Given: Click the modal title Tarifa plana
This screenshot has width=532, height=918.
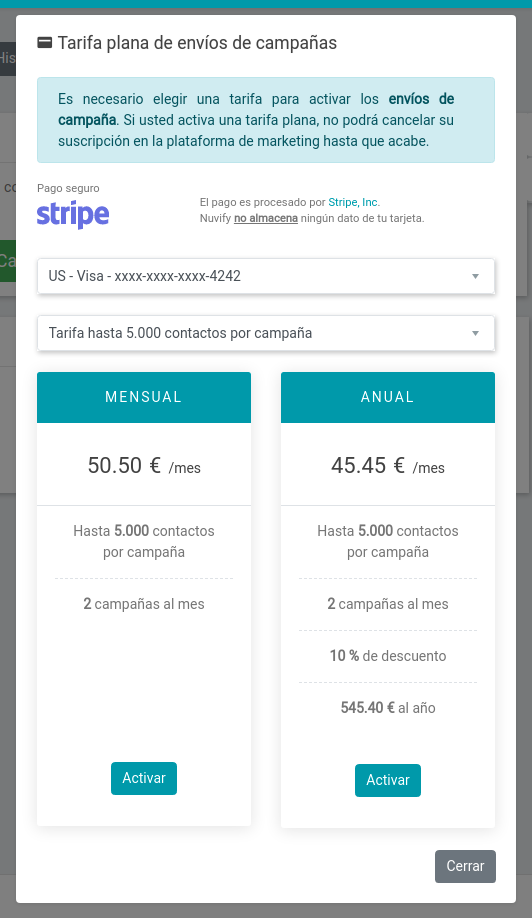Looking at the screenshot, I should tap(197, 43).
